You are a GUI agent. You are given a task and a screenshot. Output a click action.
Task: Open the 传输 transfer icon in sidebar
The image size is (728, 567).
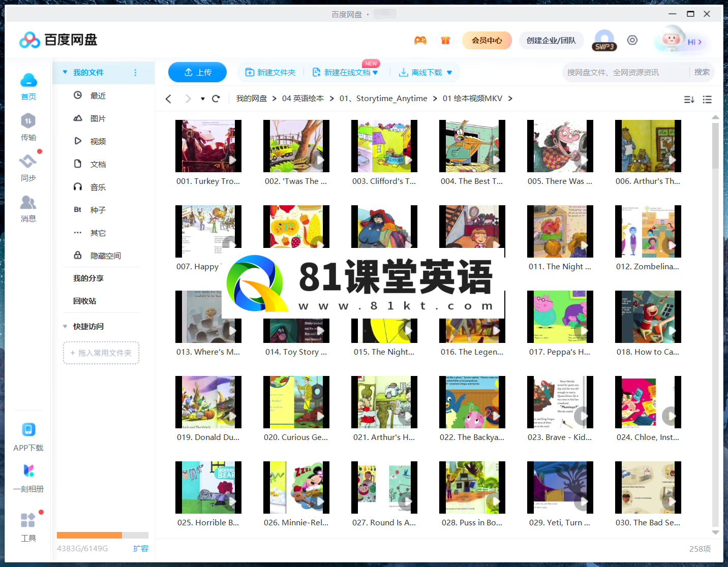[28, 121]
